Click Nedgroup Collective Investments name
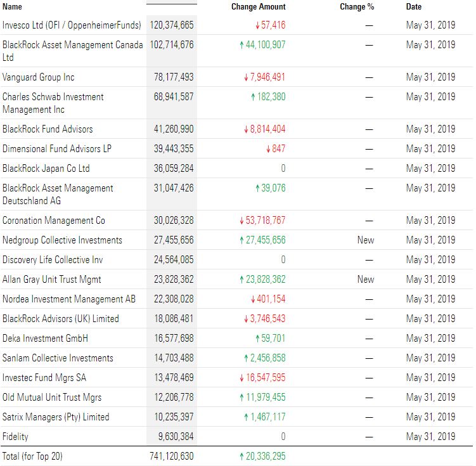 62,240
